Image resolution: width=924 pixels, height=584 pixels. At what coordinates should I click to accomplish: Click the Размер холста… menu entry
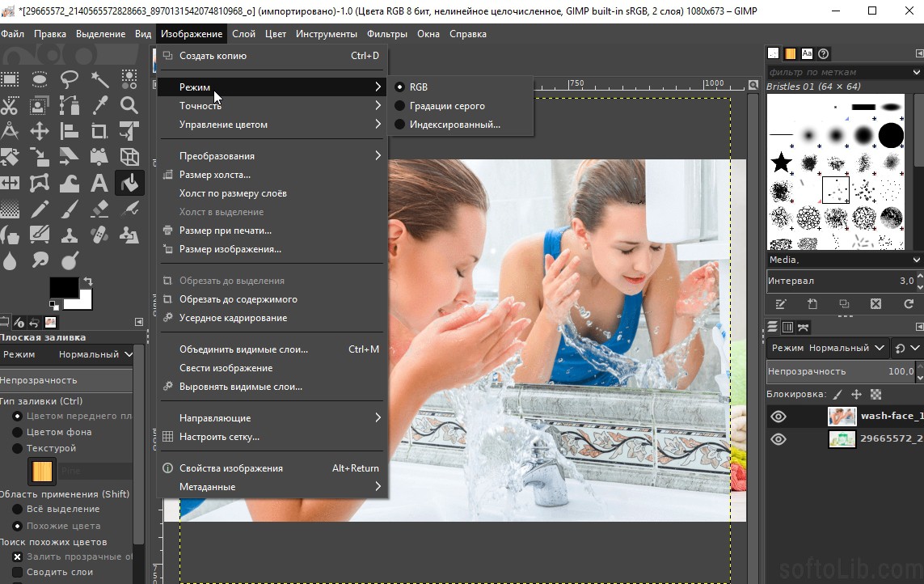[x=272, y=175]
